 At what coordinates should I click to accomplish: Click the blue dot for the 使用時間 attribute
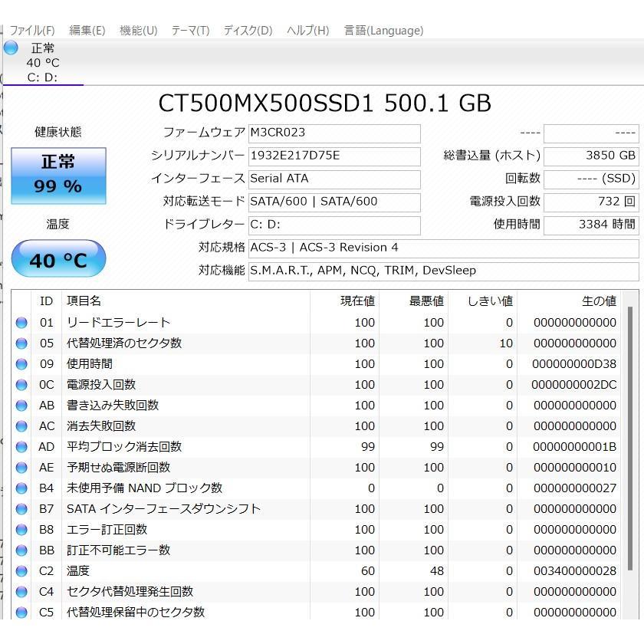(21, 363)
